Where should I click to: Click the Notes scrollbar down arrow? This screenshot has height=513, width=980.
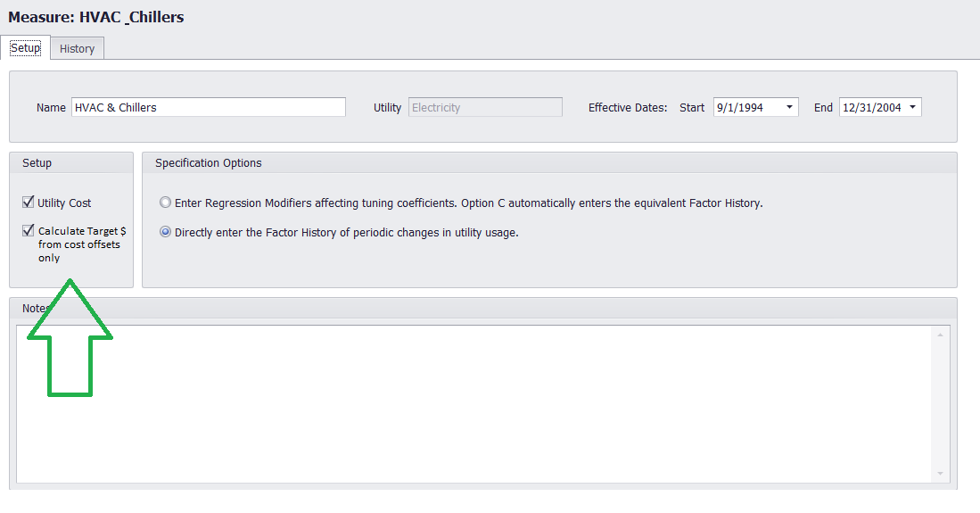[940, 474]
